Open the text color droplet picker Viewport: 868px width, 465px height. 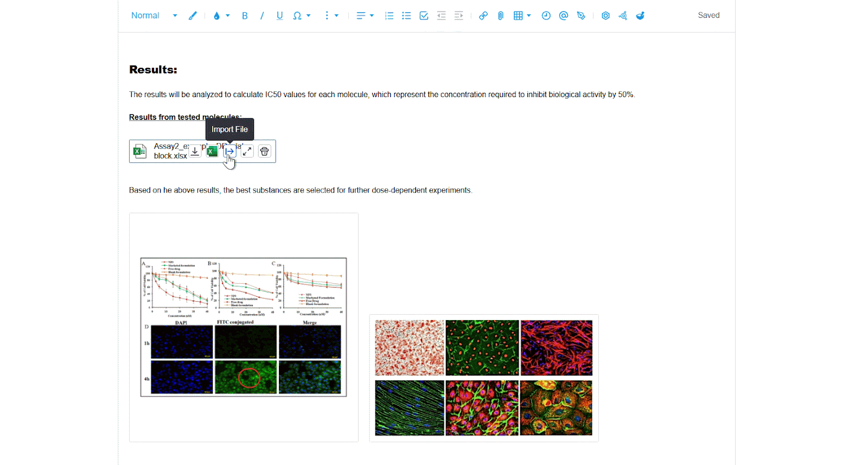point(221,16)
